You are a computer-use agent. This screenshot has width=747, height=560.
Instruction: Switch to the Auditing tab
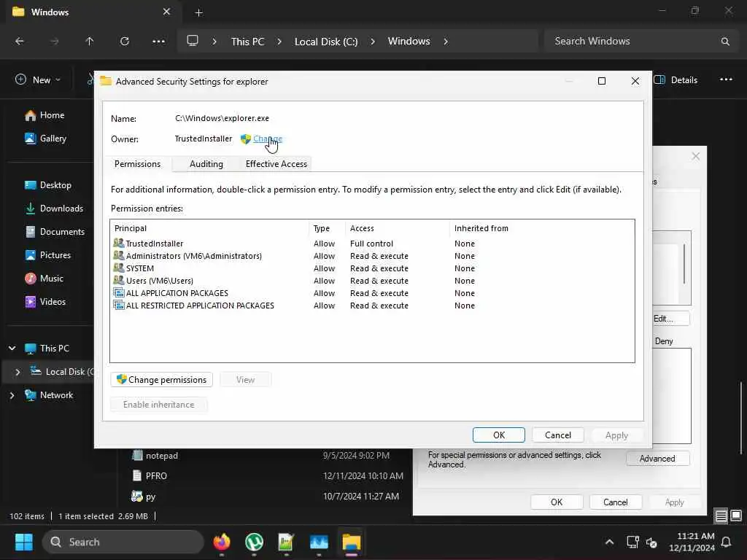coord(206,164)
